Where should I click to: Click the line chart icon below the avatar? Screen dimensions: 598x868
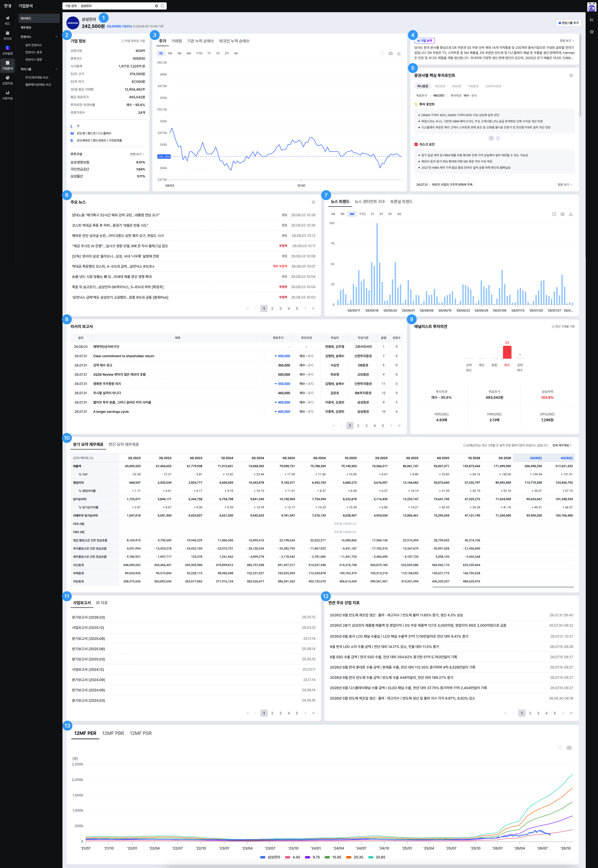pyautogui.click(x=592, y=19)
